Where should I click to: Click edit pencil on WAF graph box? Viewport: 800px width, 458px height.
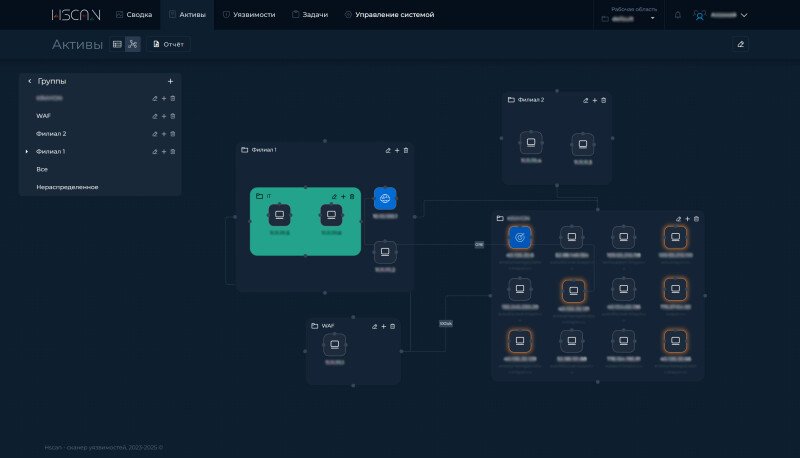point(374,326)
